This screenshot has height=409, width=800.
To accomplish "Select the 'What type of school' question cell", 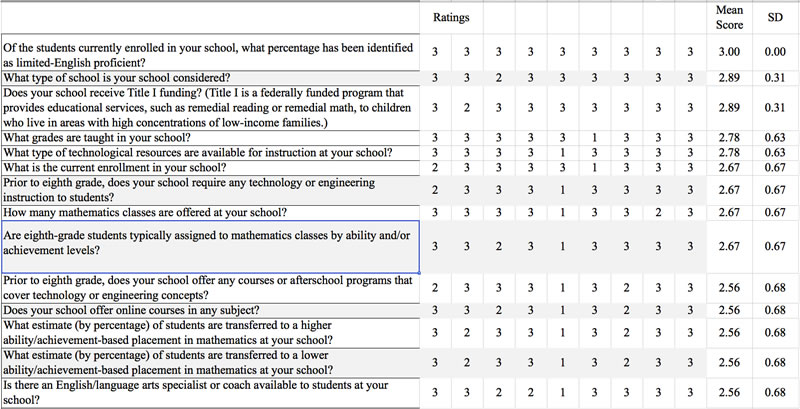I will [208, 77].
